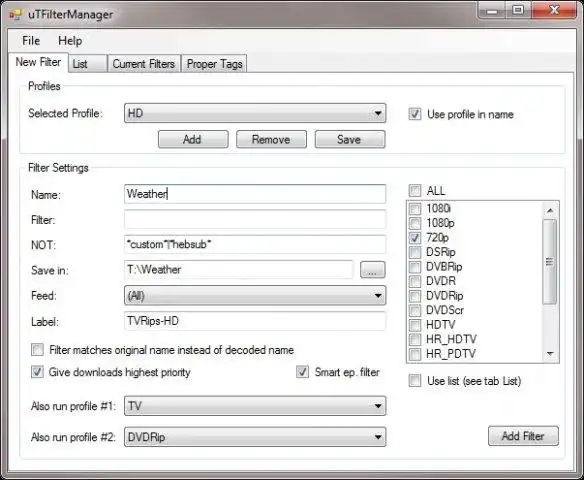The width and height of the screenshot is (584, 480).
Task: Check the DVDRip quality checkbox
Action: 415,296
